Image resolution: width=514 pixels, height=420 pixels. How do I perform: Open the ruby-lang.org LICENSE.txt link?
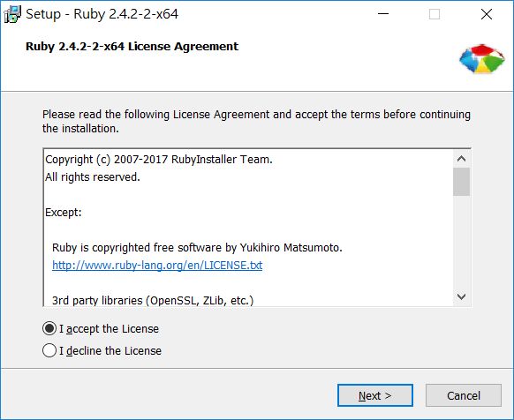click(x=157, y=265)
